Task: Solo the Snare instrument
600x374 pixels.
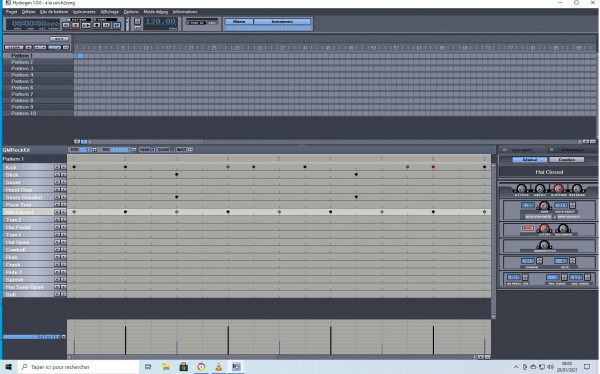Action: pyautogui.click(x=63, y=182)
